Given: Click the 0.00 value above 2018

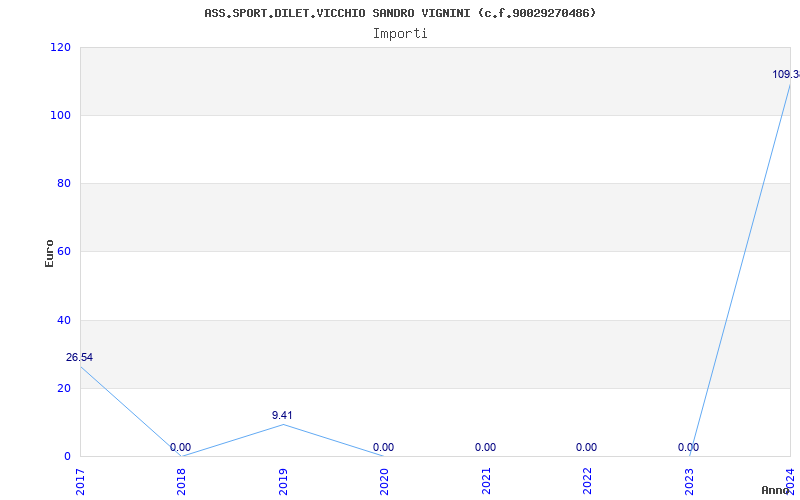Looking at the screenshot, I should [x=180, y=447].
